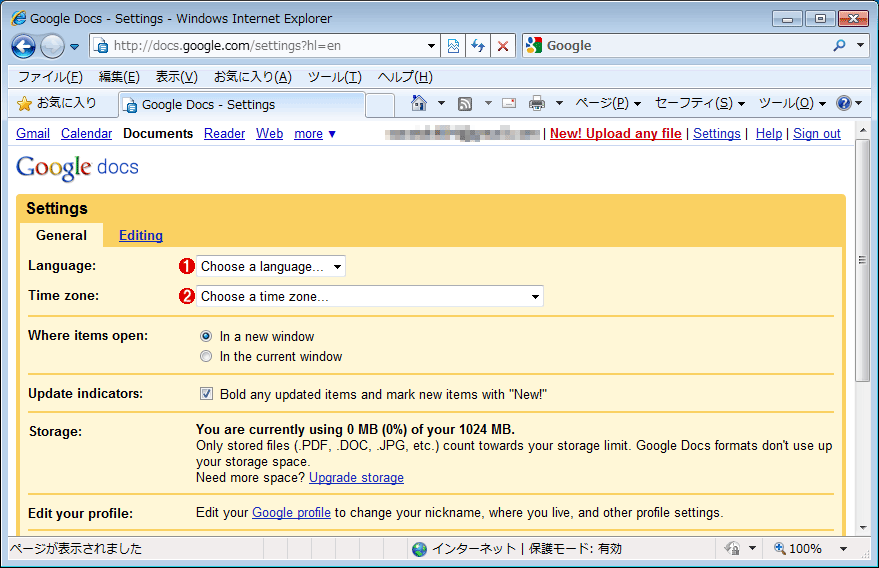879x568 pixels.
Task: Open the お気に入り(A) menu
Action: coord(253,77)
